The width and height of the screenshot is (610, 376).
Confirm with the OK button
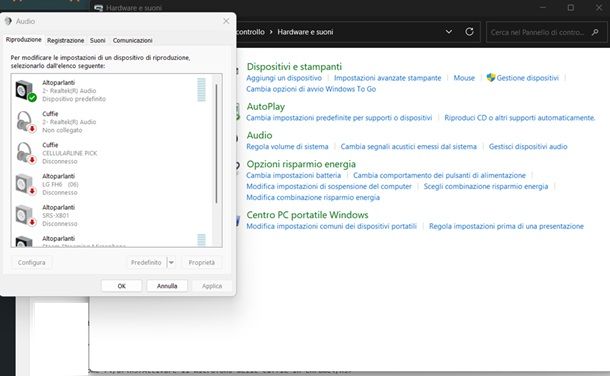pos(121,286)
